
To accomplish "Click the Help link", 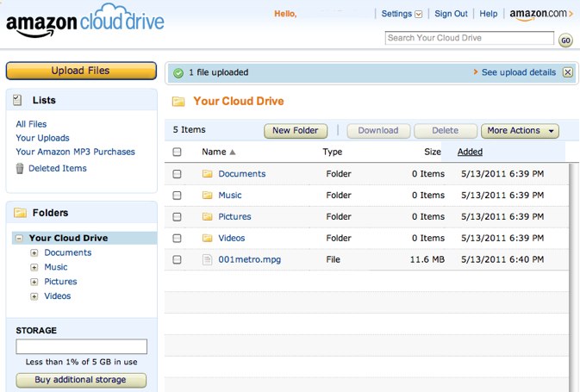I will click(x=489, y=14).
